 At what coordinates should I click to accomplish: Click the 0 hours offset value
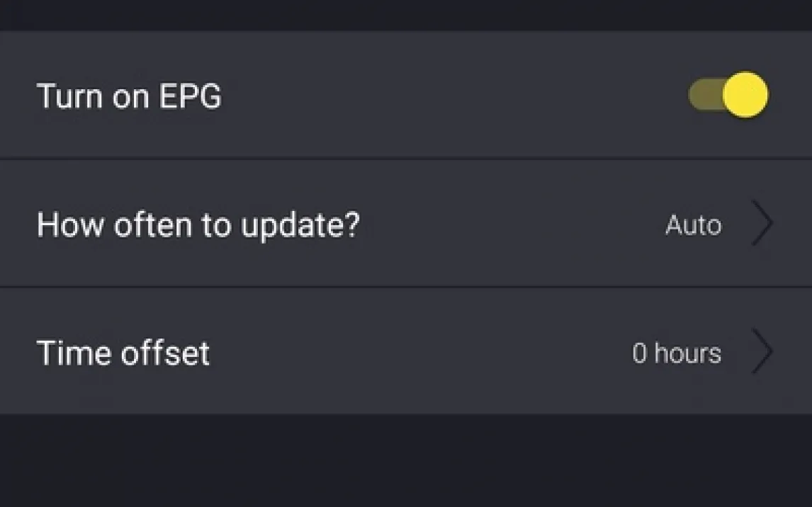coord(677,353)
